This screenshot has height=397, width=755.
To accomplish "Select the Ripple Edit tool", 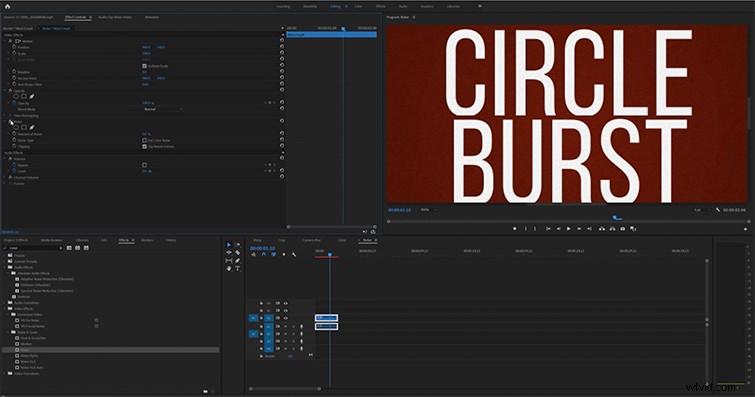I will point(229,252).
